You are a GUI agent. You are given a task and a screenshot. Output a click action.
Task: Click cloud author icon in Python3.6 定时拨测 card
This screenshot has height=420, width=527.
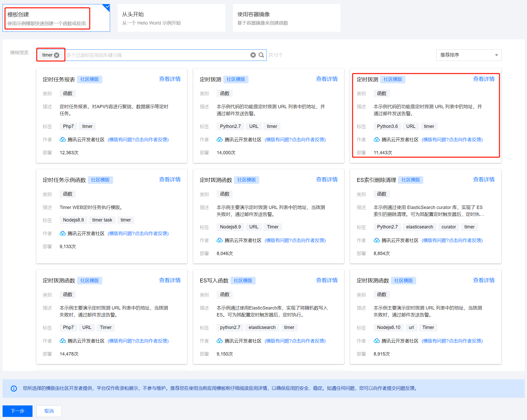377,139
